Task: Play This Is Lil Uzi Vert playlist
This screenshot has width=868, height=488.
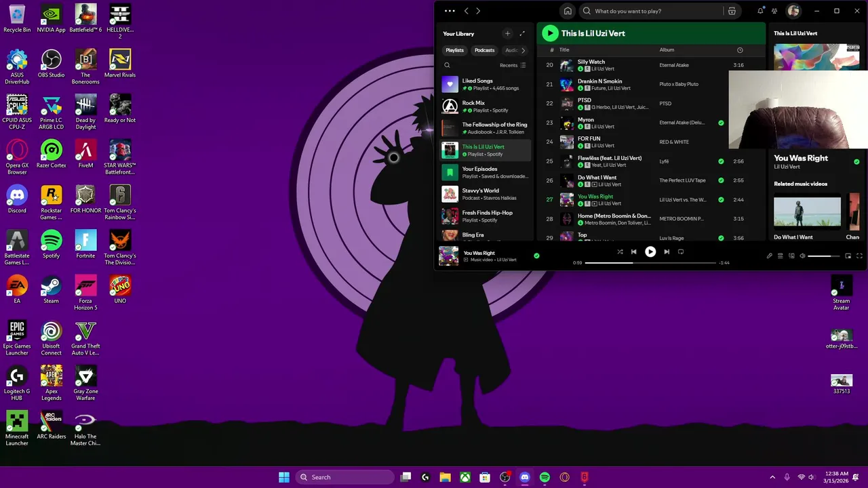Action: (x=550, y=33)
